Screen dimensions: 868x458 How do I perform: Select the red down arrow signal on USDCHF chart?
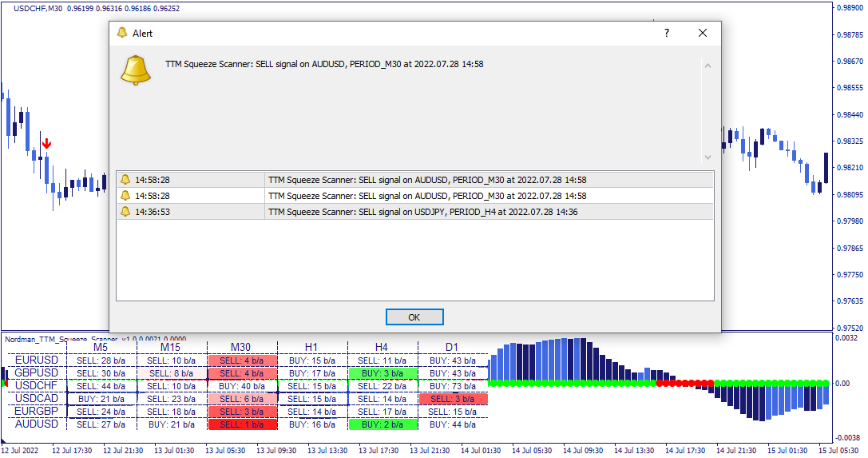[47, 143]
